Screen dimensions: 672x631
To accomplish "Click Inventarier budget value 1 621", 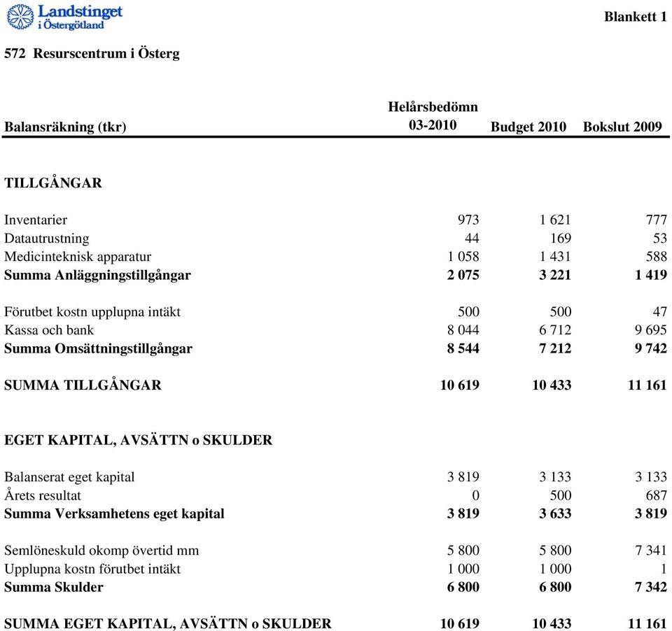I will click(x=555, y=220).
